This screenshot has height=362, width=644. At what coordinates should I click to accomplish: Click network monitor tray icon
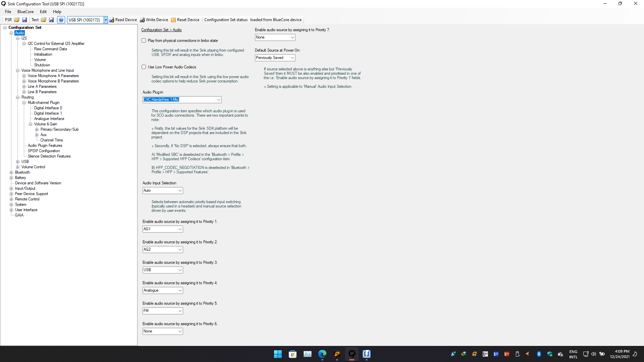[x=586, y=354]
